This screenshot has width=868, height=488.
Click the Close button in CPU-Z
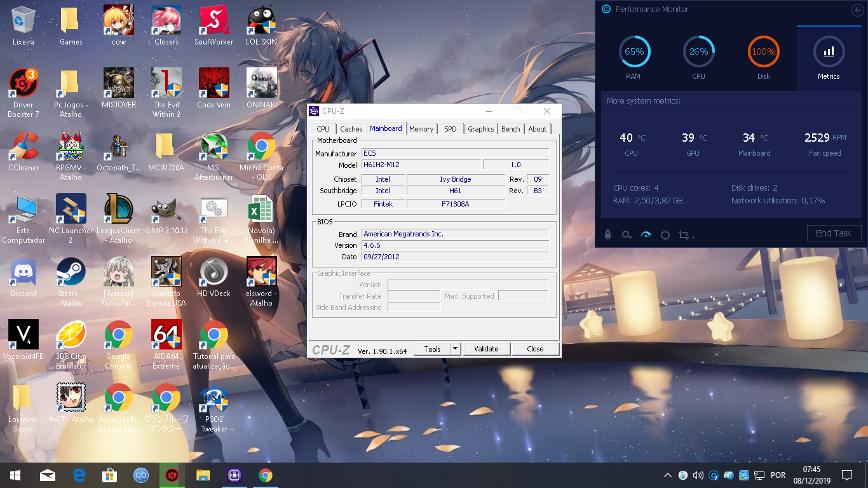[x=536, y=349]
